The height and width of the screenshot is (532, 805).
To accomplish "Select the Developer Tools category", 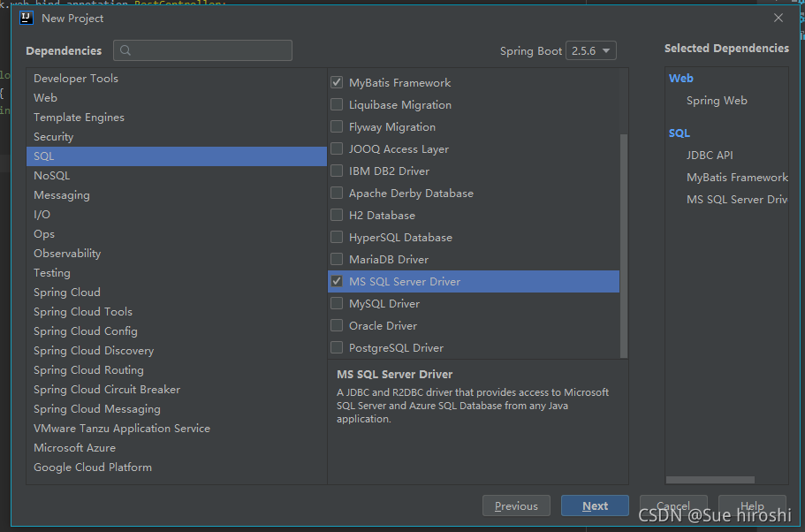I will (177, 79).
